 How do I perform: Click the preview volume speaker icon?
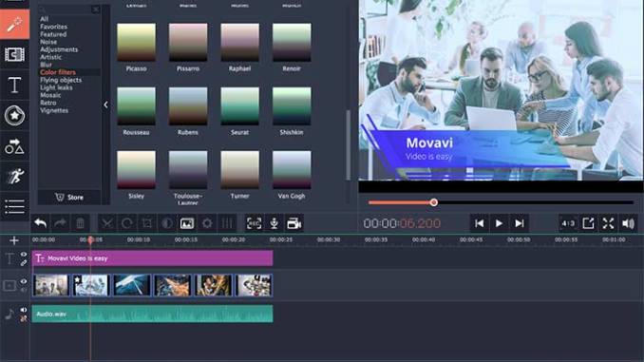coord(629,223)
